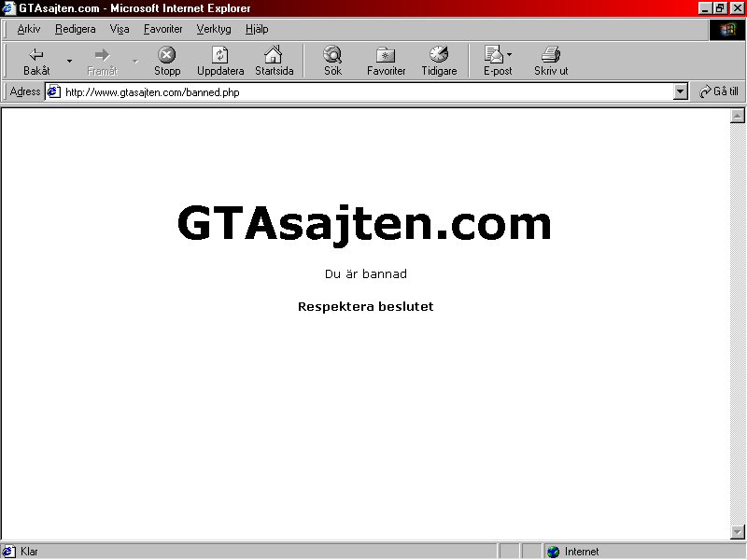This screenshot has width=747, height=560.
Task: Click the scrollbar up arrow
Action: point(737,116)
